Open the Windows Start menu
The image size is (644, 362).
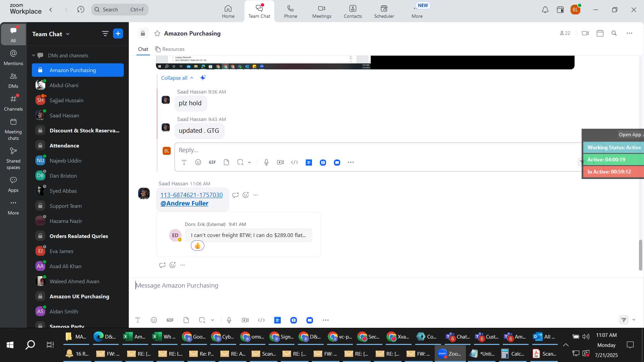click(10, 345)
